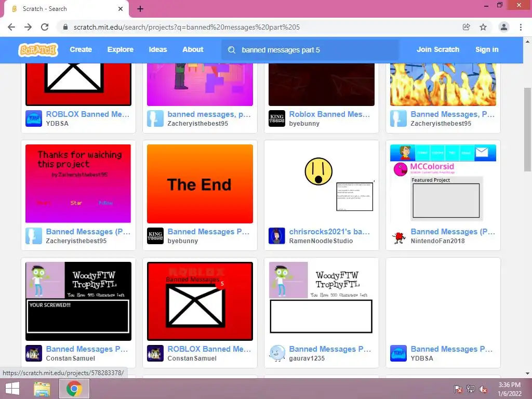Open Banned Messages (P... by NintendoFan2018
This screenshot has width=532, height=399.
pyautogui.click(x=453, y=232)
